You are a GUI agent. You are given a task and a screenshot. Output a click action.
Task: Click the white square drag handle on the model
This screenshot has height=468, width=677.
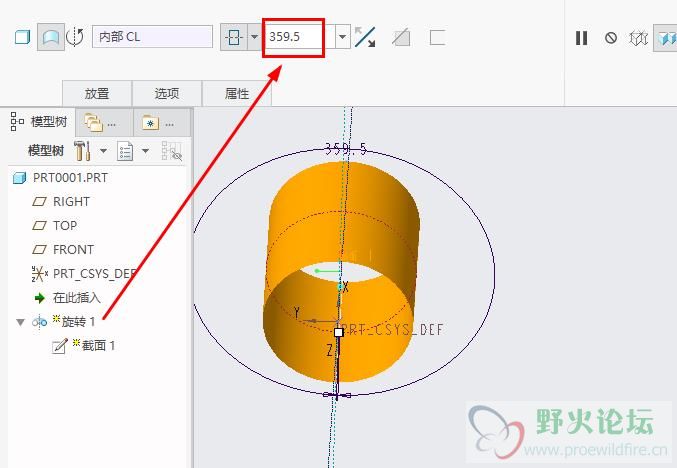click(x=338, y=332)
